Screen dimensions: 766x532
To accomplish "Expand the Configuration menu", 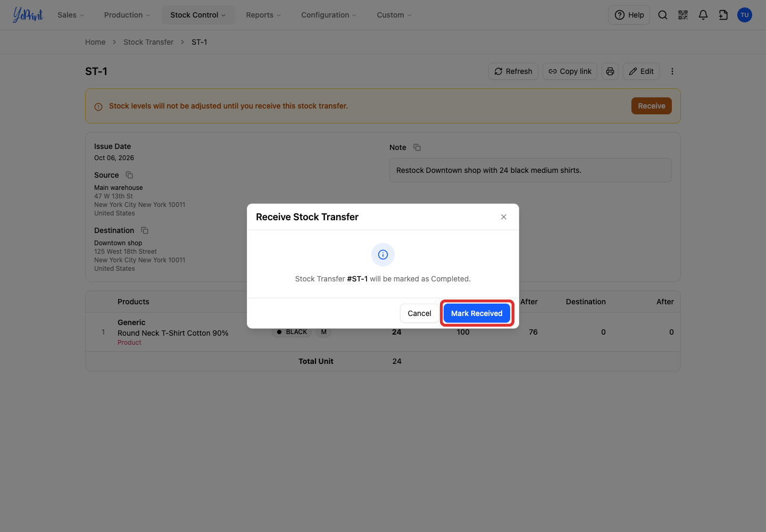I will click(x=329, y=15).
